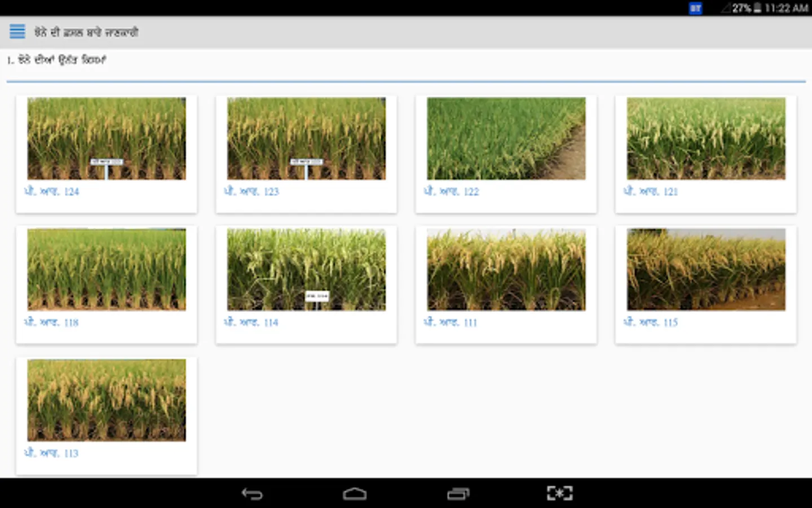Open the recent apps switcher
The width and height of the screenshot is (812, 508).
pyautogui.click(x=458, y=494)
